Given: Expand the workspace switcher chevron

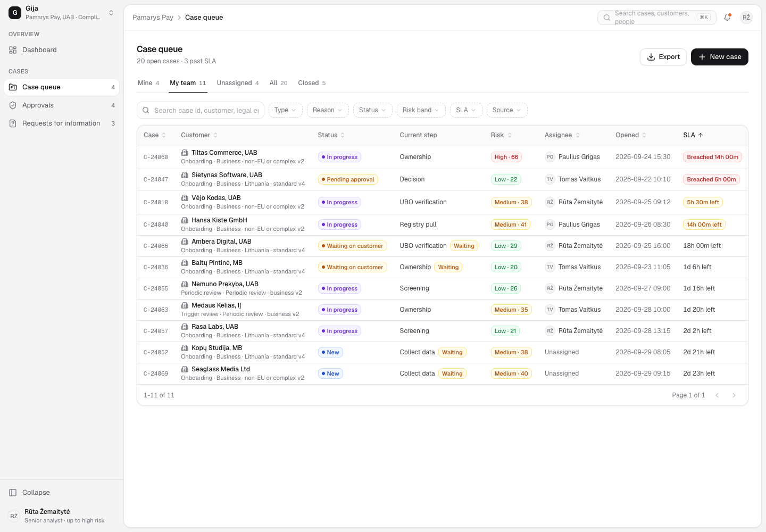Looking at the screenshot, I should click(111, 13).
